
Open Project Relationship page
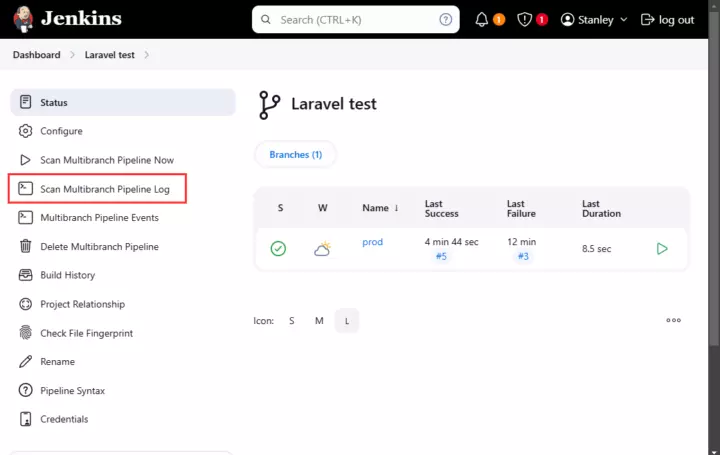click(82, 304)
